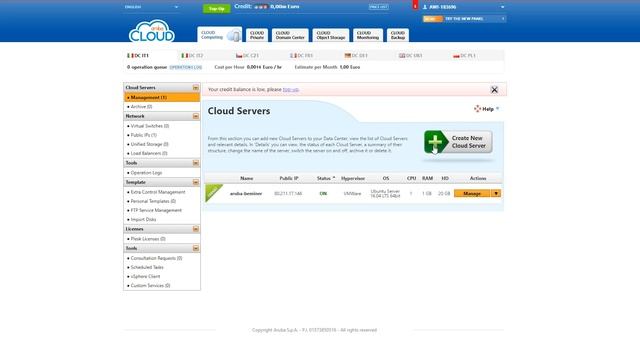Collapse Tools section containing Operation Logs

(x=196, y=163)
